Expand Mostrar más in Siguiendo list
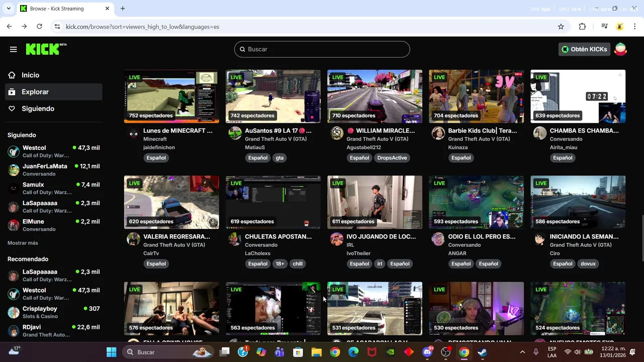Viewport: 644px width, 362px height. (x=23, y=243)
